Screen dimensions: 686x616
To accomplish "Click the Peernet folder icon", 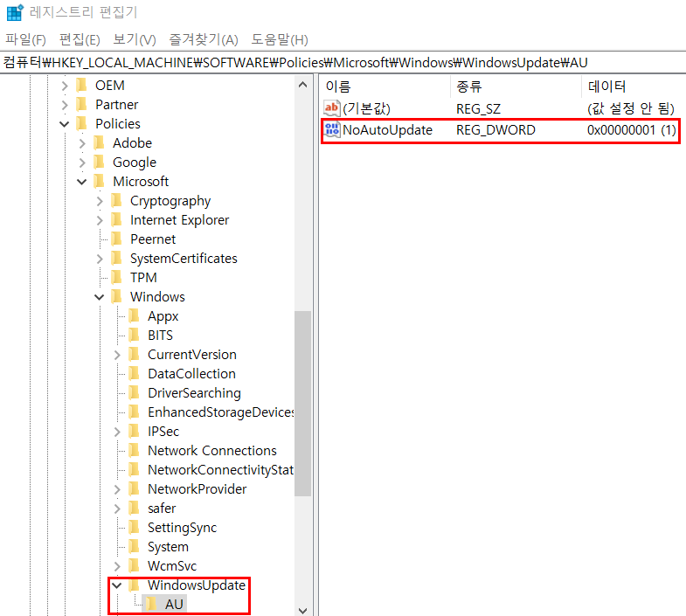I will pyautogui.click(x=117, y=239).
